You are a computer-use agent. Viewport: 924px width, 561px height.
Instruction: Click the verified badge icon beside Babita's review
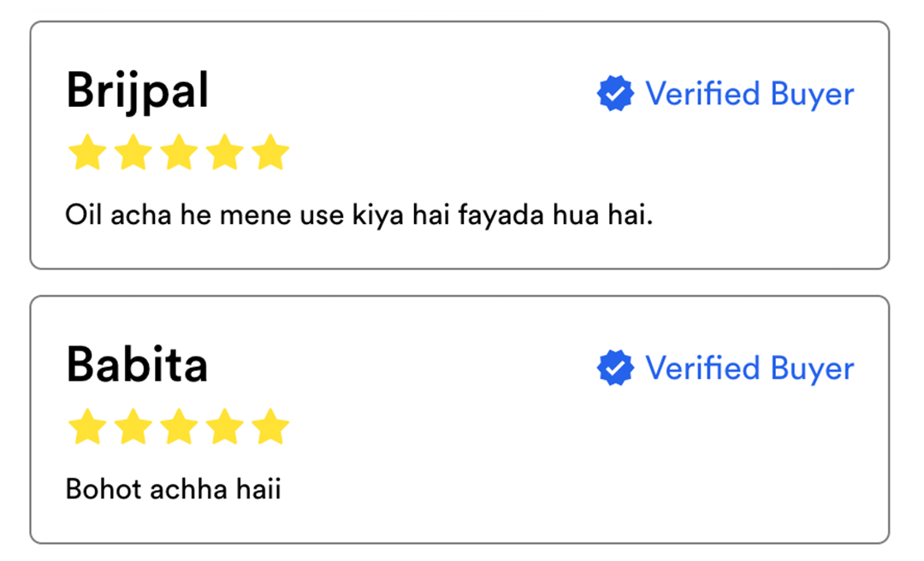click(x=615, y=368)
